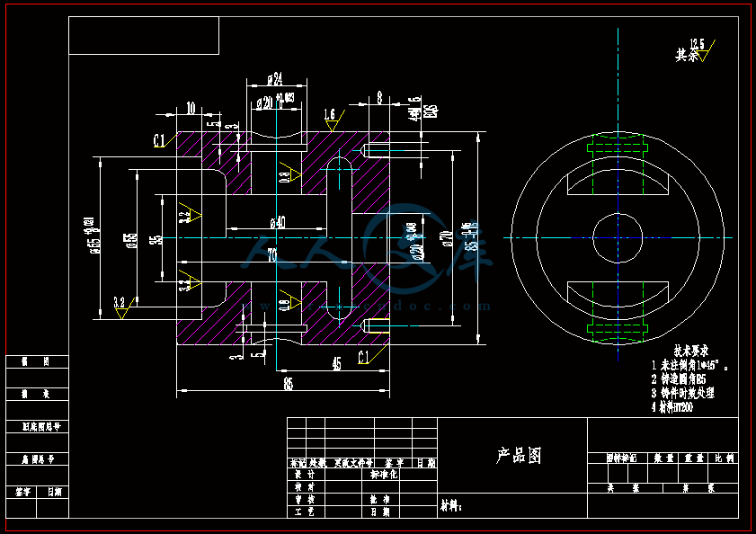Click the empty box at top-left of drawing frame
The image size is (756, 534).
click(x=144, y=36)
